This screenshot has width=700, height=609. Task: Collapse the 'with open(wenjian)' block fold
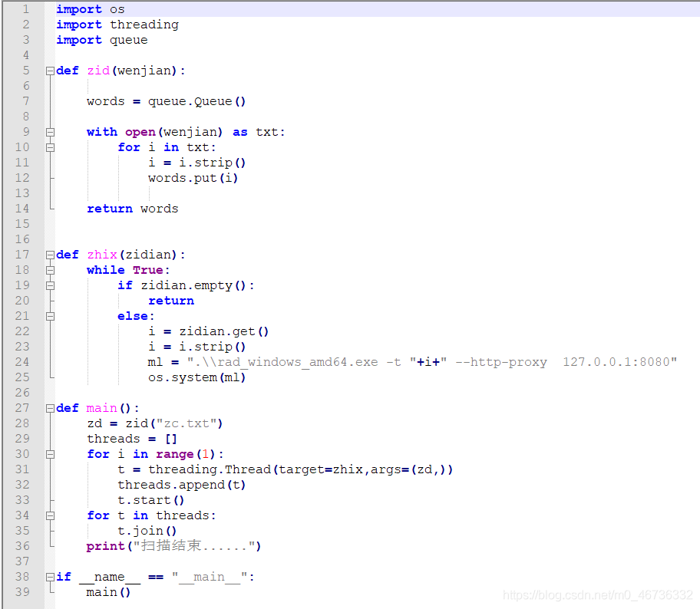coord(50,133)
